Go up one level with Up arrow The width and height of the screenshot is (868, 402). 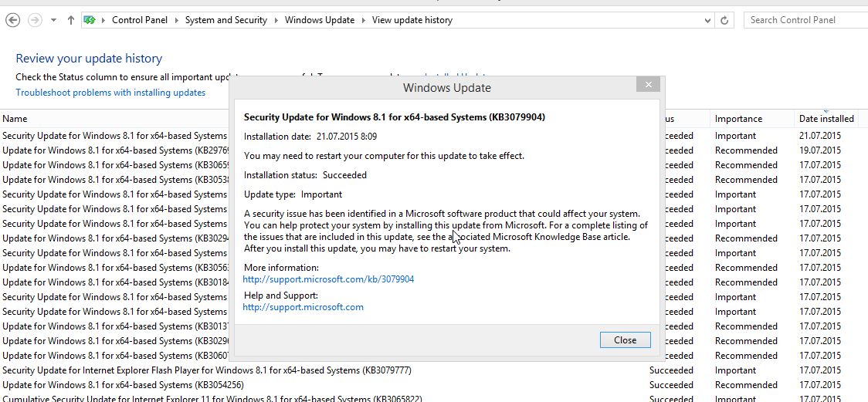70,21
